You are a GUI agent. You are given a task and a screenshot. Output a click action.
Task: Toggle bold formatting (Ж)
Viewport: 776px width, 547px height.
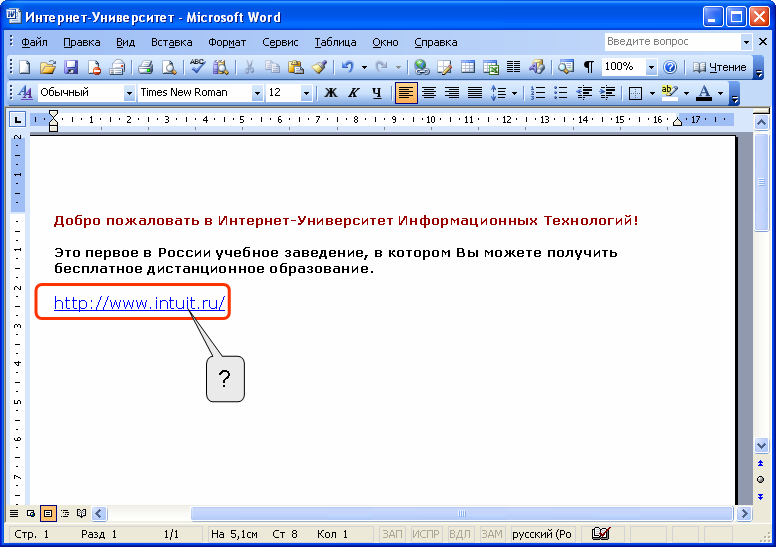(x=331, y=93)
